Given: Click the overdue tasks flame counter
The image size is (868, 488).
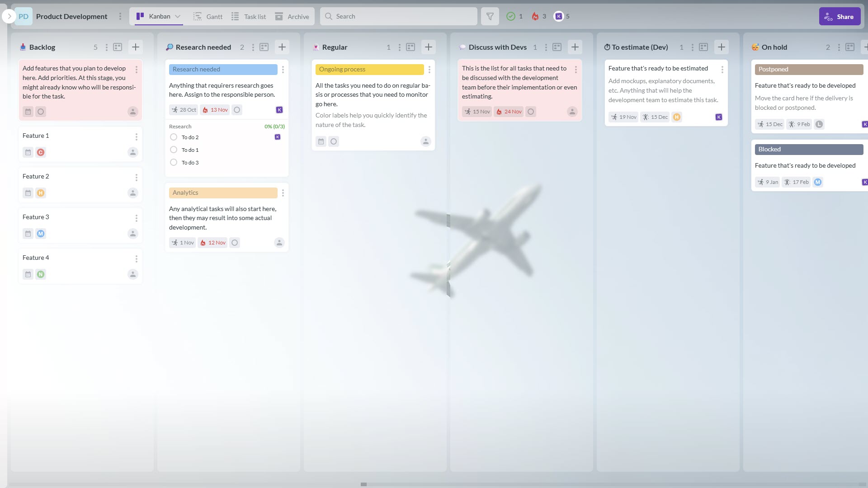Looking at the screenshot, I should [x=539, y=17].
